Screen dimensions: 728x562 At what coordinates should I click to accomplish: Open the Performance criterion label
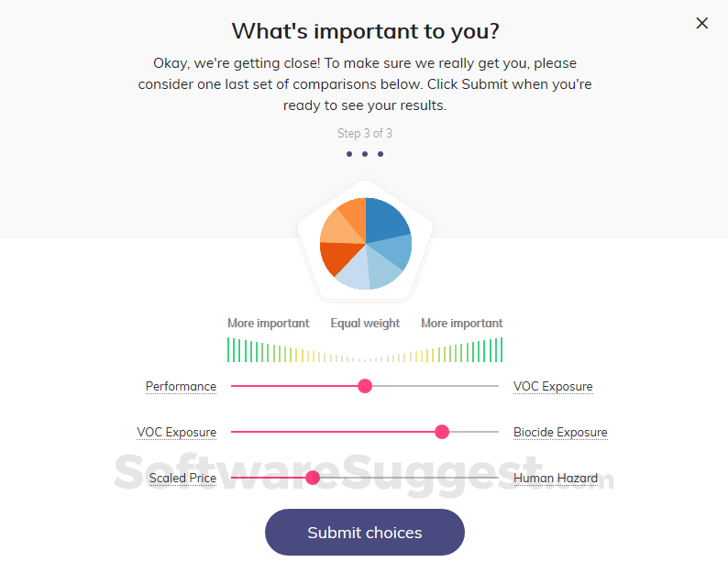181,386
